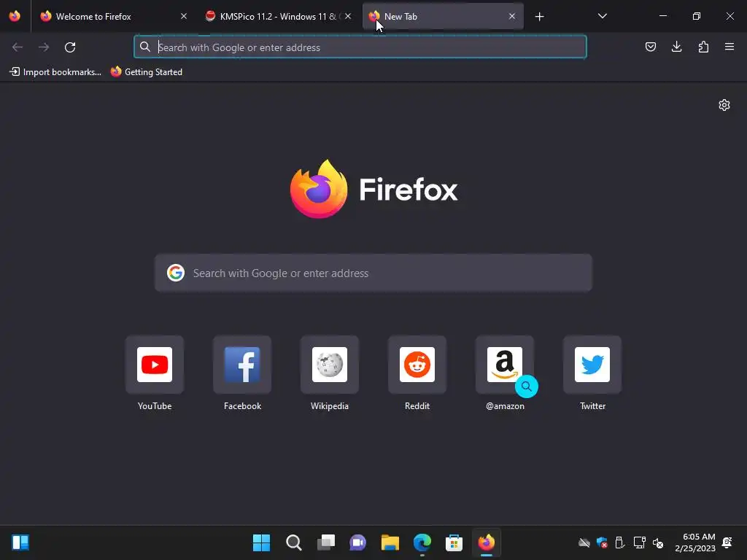The image size is (747, 560).
Task: Open Firefox View pinned icon
Action: [15, 16]
